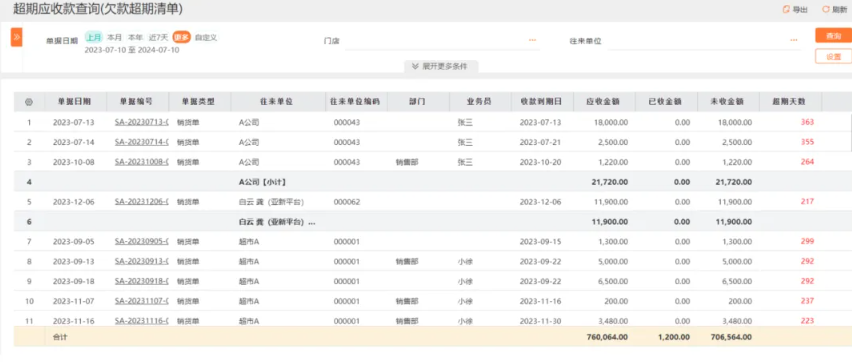The height and width of the screenshot is (362, 852).
Task: Click overdue days value 264
Action: coord(807,162)
